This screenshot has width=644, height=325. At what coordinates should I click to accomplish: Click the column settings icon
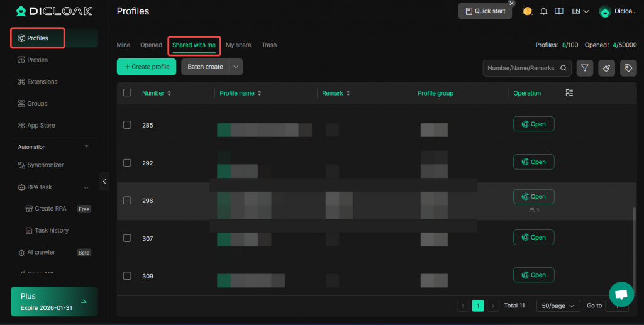pyautogui.click(x=569, y=93)
